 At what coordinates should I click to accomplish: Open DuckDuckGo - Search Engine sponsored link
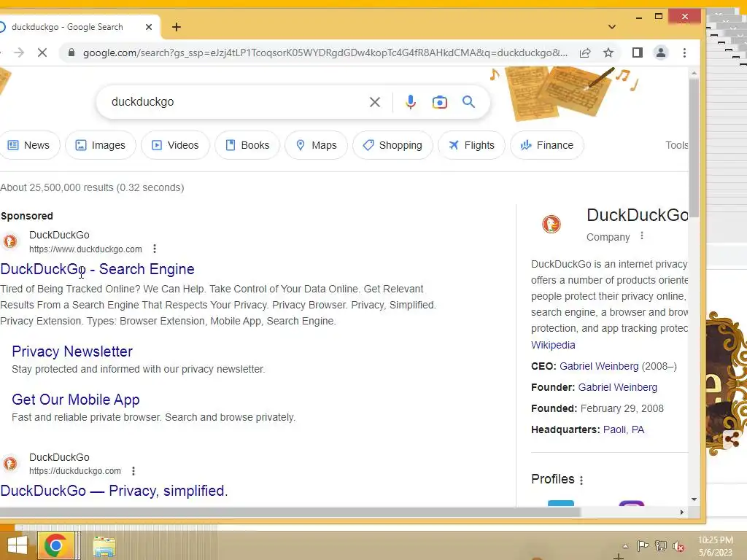[98, 269]
